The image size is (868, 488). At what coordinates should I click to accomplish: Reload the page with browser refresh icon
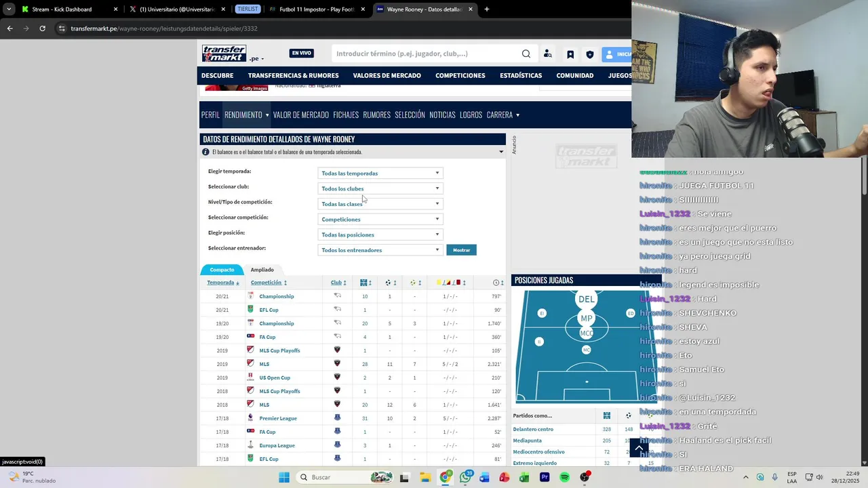pos(42,28)
